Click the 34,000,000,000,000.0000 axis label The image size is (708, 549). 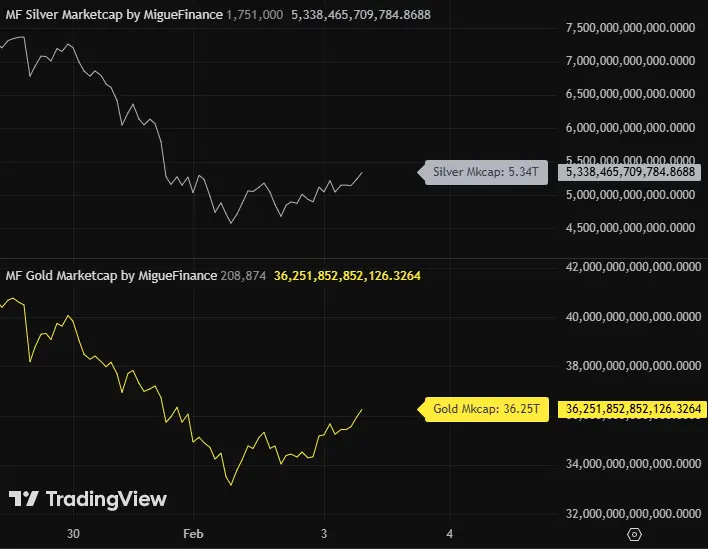pos(633,464)
